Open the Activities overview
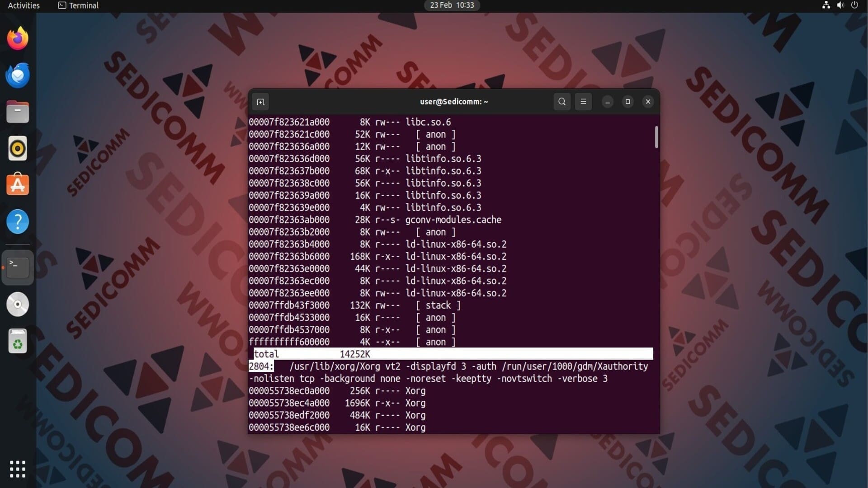This screenshot has width=868, height=488. click(24, 5)
